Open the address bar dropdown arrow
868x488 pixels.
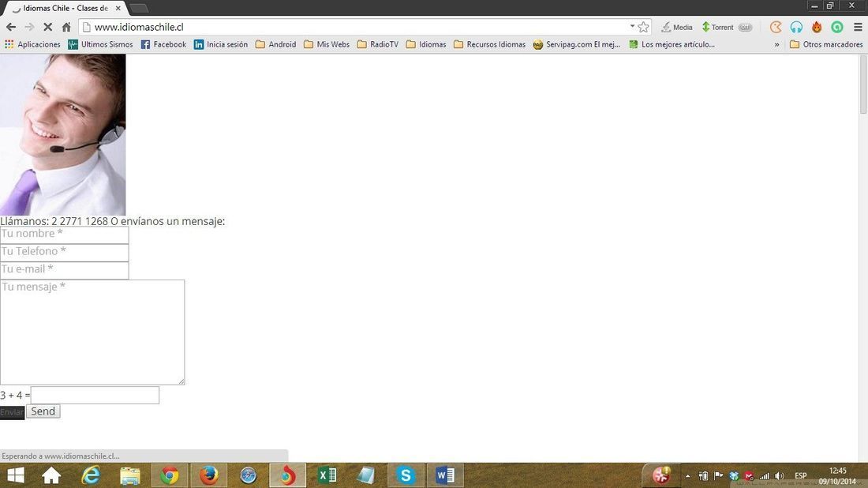[x=632, y=26]
